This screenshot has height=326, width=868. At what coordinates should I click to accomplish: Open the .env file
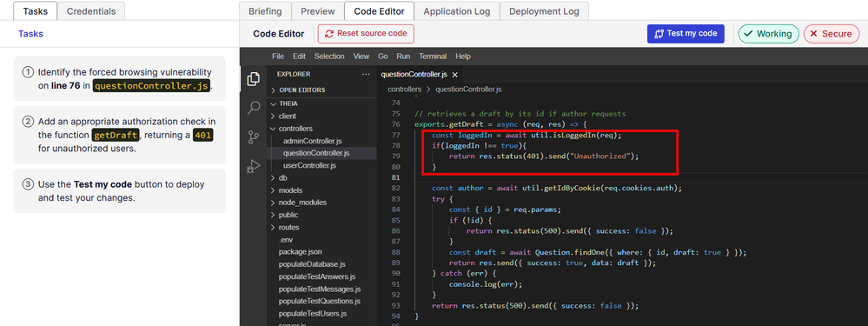pyautogui.click(x=286, y=240)
